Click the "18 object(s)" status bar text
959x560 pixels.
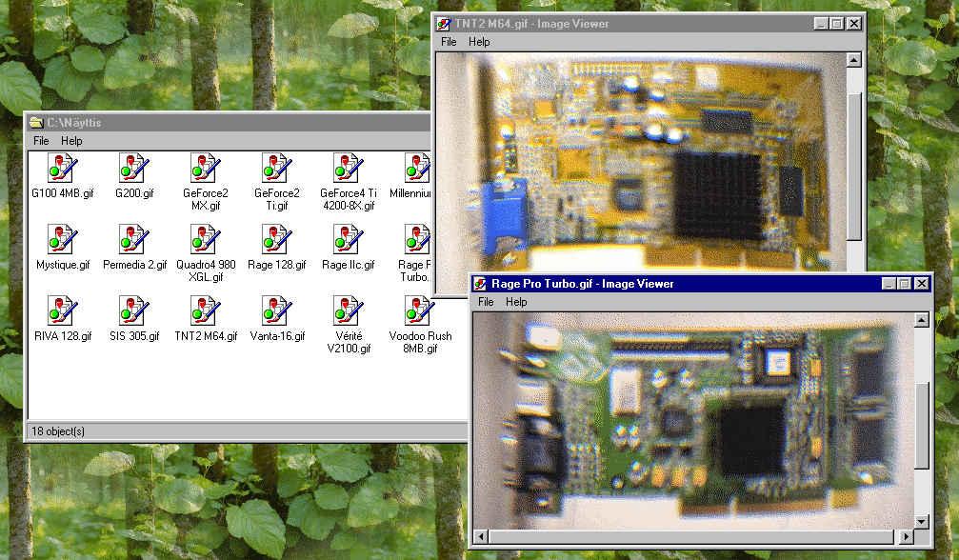[58, 431]
